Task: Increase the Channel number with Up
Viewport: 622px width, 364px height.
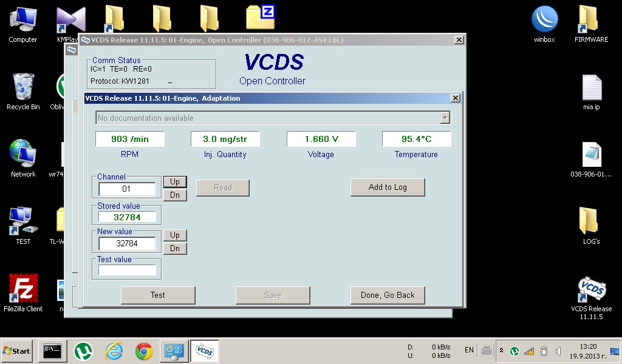Action: [x=175, y=182]
